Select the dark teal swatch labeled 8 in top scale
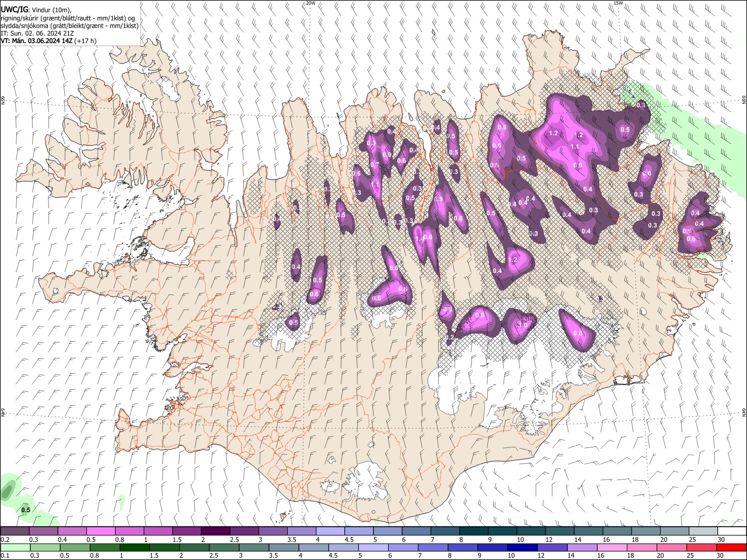The image size is (747, 560). [x=474, y=531]
